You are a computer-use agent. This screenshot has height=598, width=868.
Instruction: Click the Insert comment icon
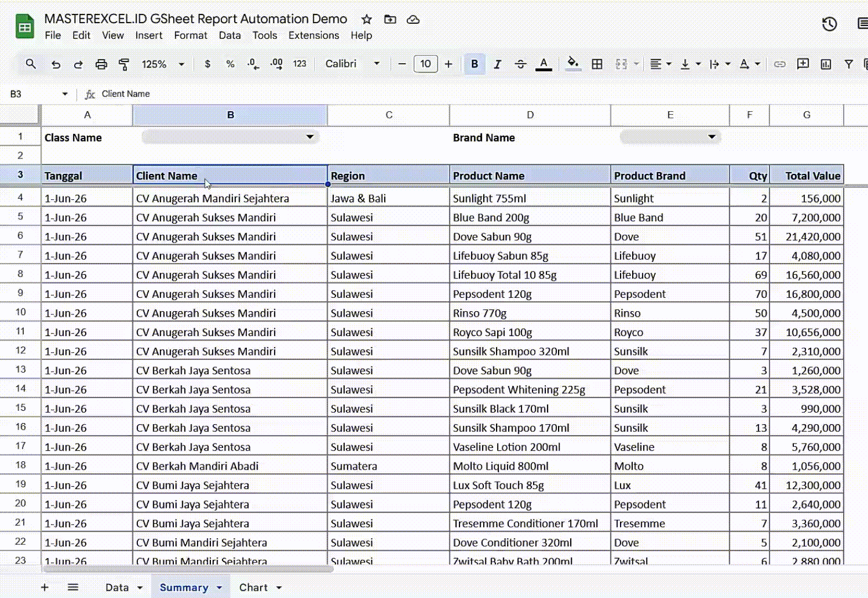coord(803,64)
